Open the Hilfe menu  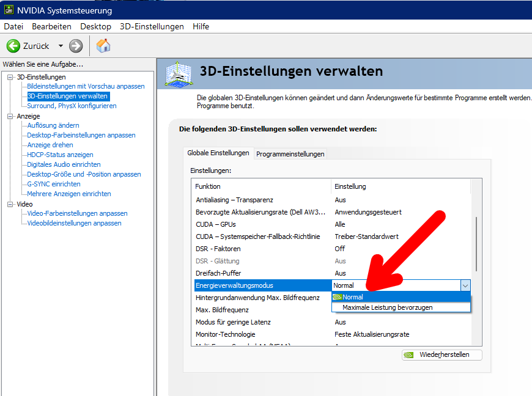(x=201, y=26)
